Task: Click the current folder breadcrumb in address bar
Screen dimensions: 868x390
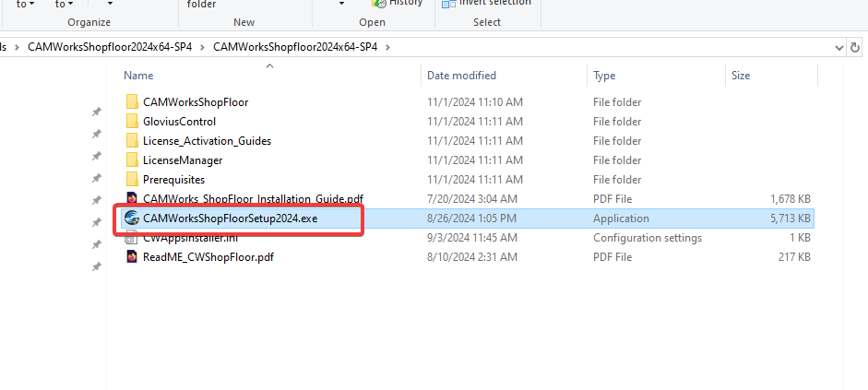Action: pyautogui.click(x=295, y=47)
